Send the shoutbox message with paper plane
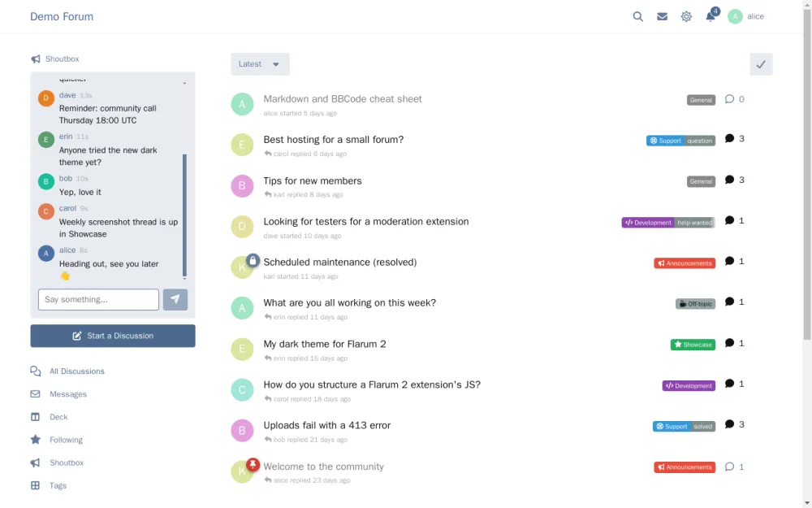This screenshot has width=812, height=508. (x=175, y=300)
